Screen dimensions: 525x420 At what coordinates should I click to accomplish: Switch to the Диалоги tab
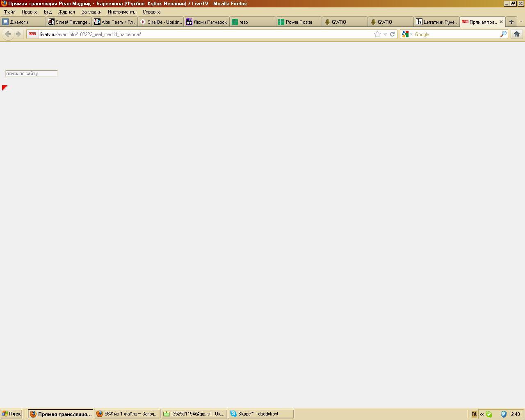(x=23, y=22)
